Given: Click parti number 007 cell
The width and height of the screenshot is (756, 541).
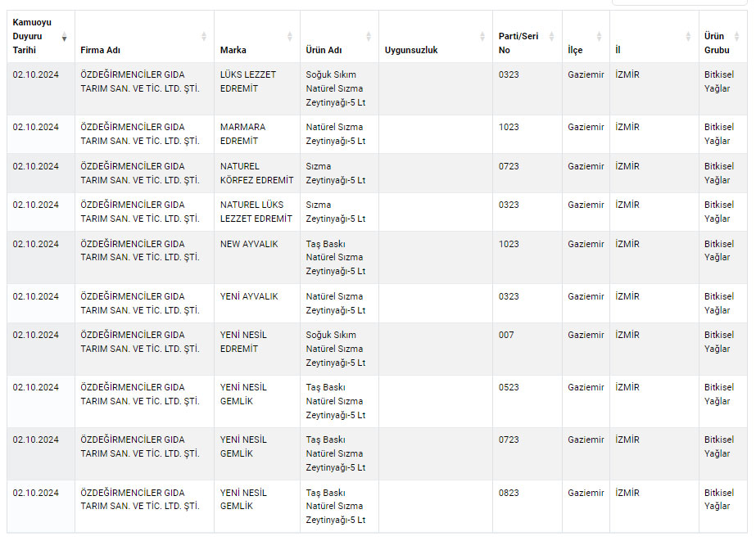Looking at the screenshot, I should 507,335.
